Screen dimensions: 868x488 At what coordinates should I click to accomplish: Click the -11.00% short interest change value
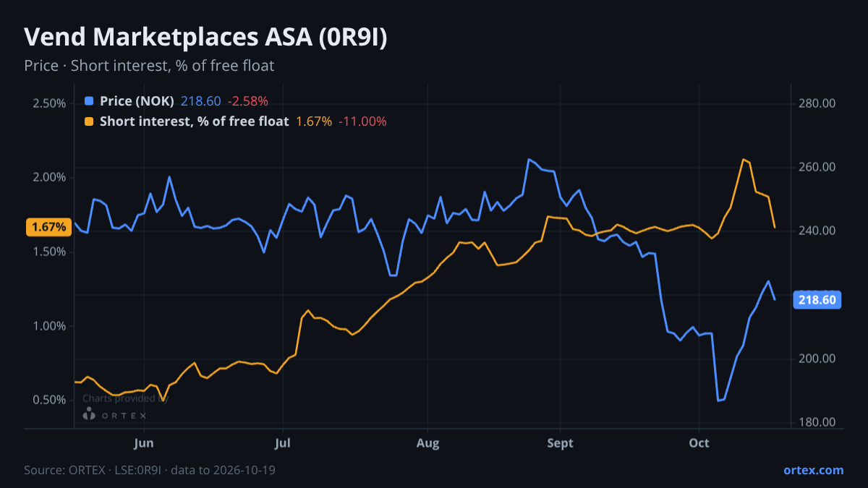pos(362,121)
